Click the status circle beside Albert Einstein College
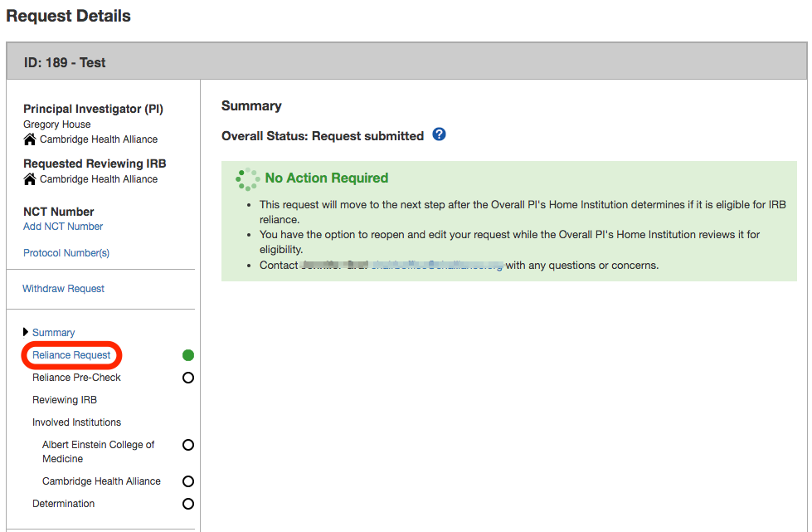This screenshot has height=532, width=812. (x=188, y=445)
